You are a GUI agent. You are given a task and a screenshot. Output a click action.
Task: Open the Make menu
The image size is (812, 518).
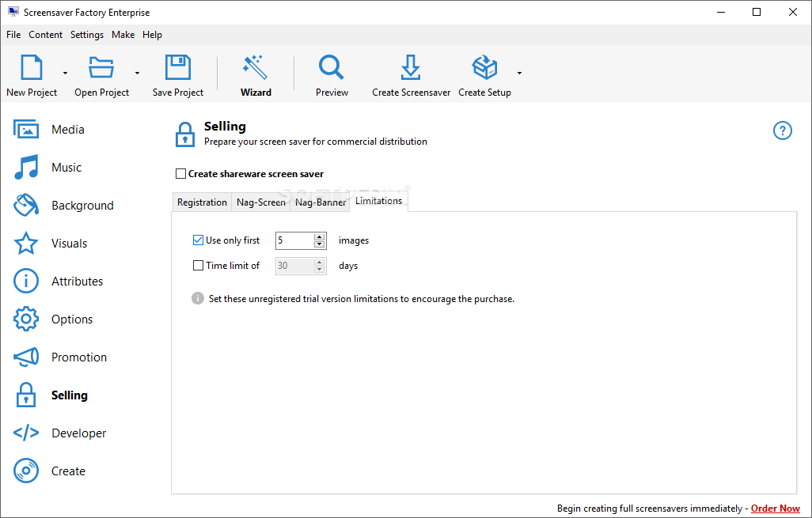pos(123,35)
